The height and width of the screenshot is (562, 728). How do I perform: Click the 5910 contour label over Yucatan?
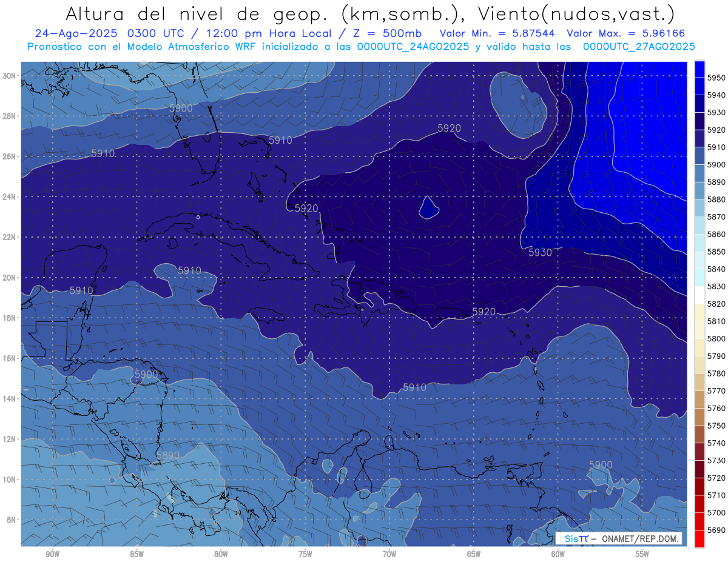pos(81,290)
